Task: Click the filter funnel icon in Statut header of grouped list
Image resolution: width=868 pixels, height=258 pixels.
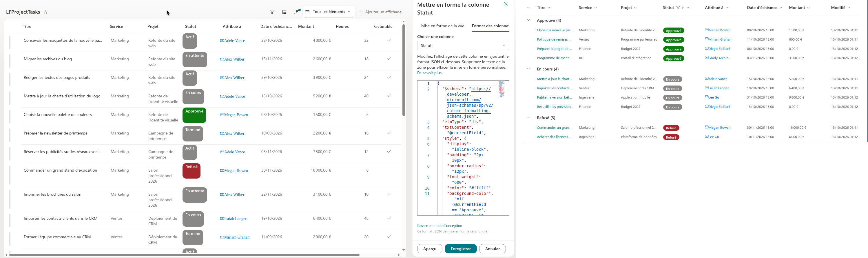Action: (x=678, y=8)
